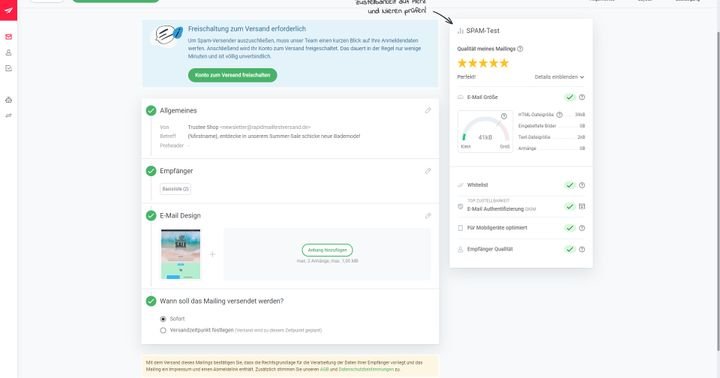Click Anhang hinzufügen button
The image size is (720, 378).
pyautogui.click(x=327, y=250)
